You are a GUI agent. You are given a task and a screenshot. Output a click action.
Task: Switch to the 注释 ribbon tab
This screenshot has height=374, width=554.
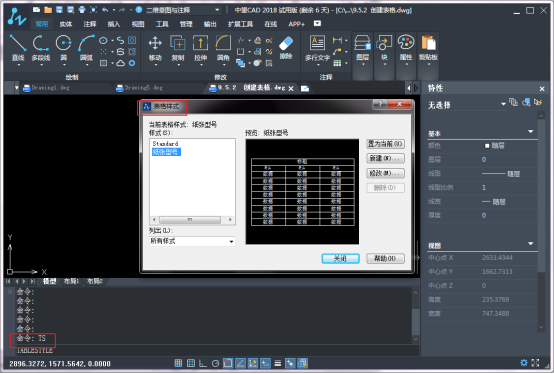pyautogui.click(x=90, y=24)
